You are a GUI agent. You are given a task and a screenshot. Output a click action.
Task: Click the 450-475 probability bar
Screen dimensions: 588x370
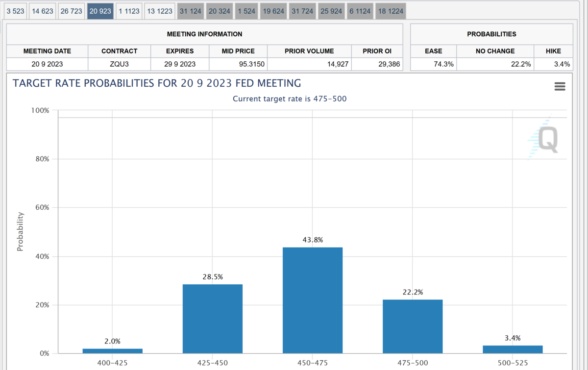(x=313, y=300)
